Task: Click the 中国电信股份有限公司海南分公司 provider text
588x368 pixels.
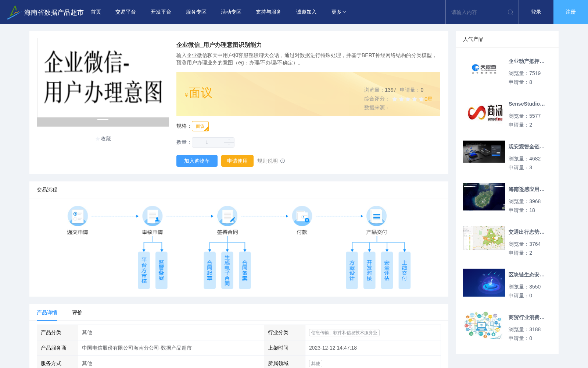Action: tap(137, 348)
